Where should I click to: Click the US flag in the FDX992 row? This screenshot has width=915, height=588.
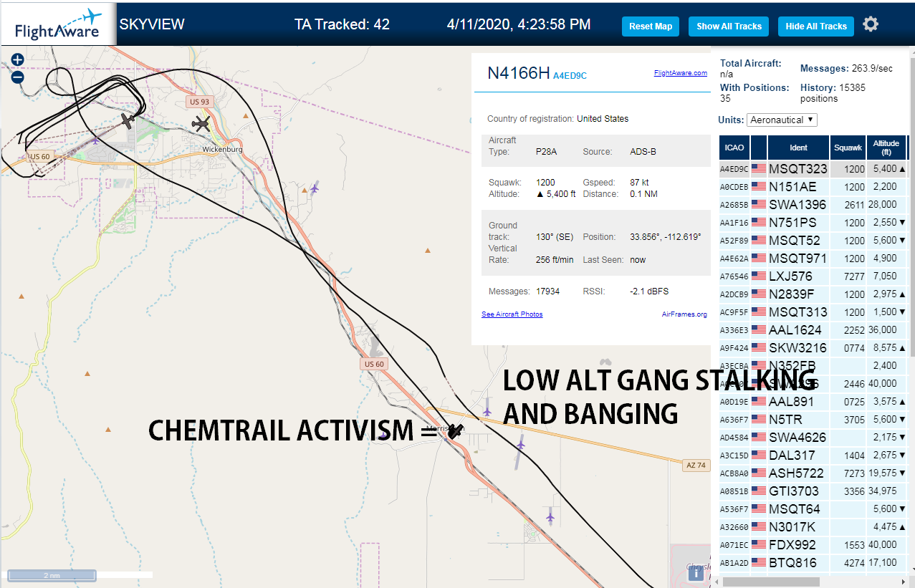[x=759, y=545]
